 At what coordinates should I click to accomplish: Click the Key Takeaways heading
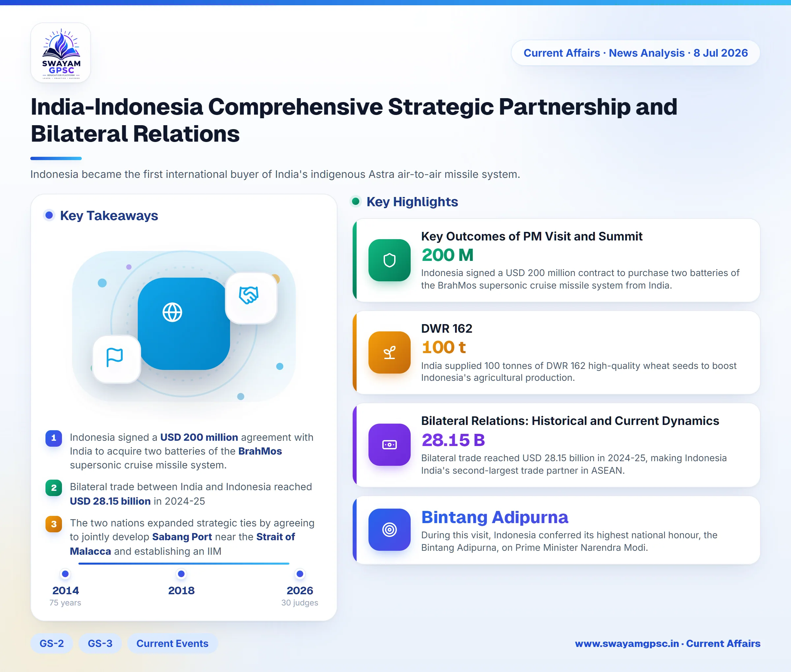pos(109,216)
